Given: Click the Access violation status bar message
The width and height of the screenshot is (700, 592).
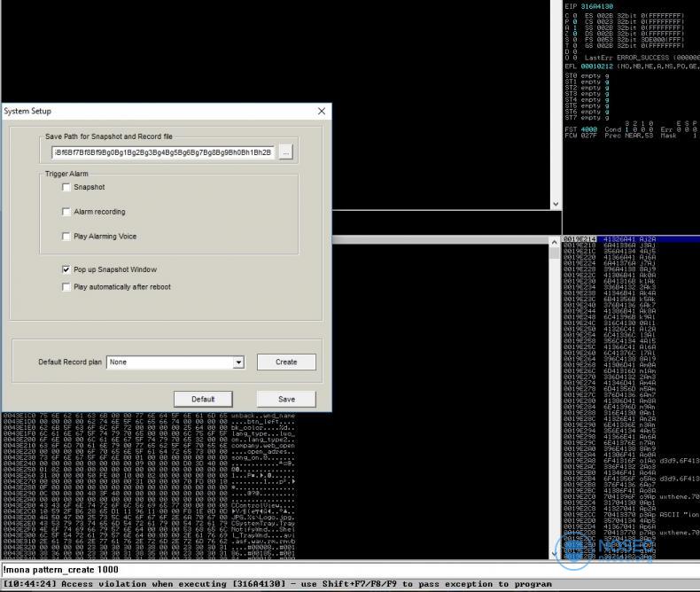Looking at the screenshot, I should tap(277, 584).
